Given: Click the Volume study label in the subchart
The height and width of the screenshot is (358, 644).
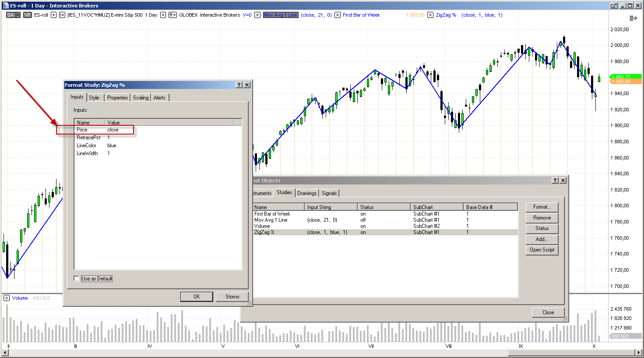Looking at the screenshot, I should [x=20, y=298].
